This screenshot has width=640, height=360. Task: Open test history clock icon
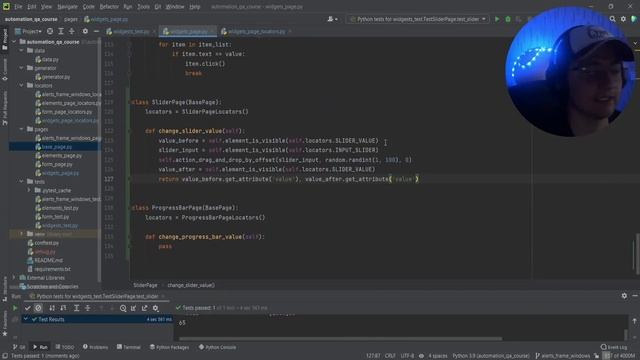pos(123,308)
